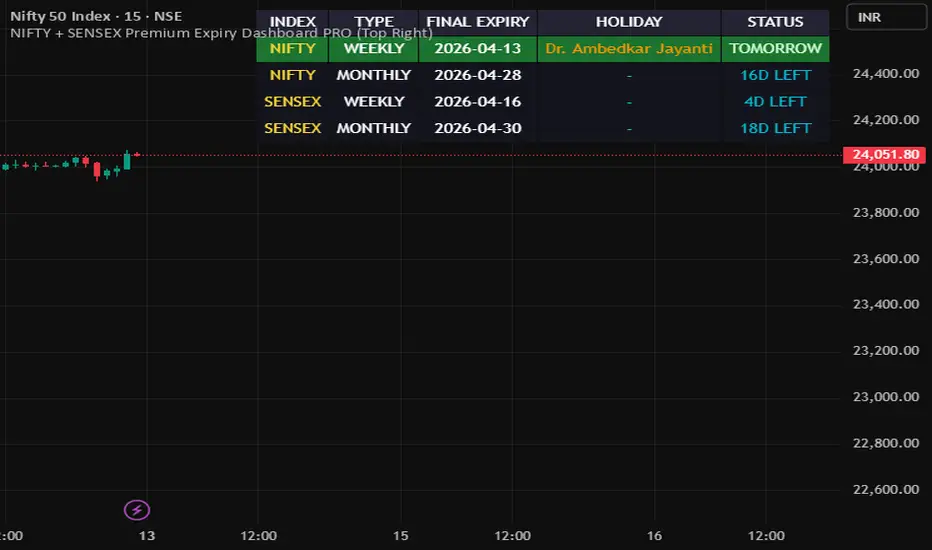Click the 23,600.00 price axis label
The width and height of the screenshot is (932, 550).
pyautogui.click(x=886, y=259)
